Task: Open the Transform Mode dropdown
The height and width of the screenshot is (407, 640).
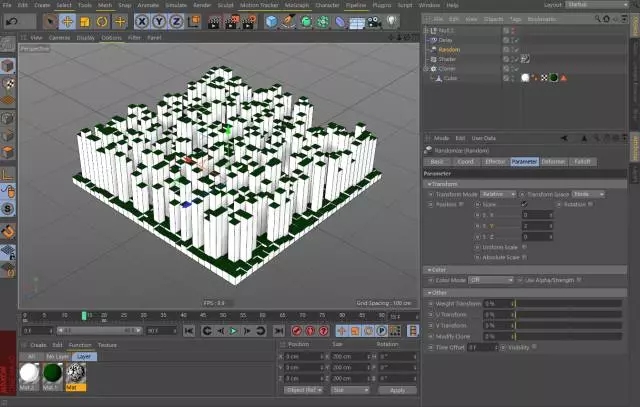Action: 497,194
